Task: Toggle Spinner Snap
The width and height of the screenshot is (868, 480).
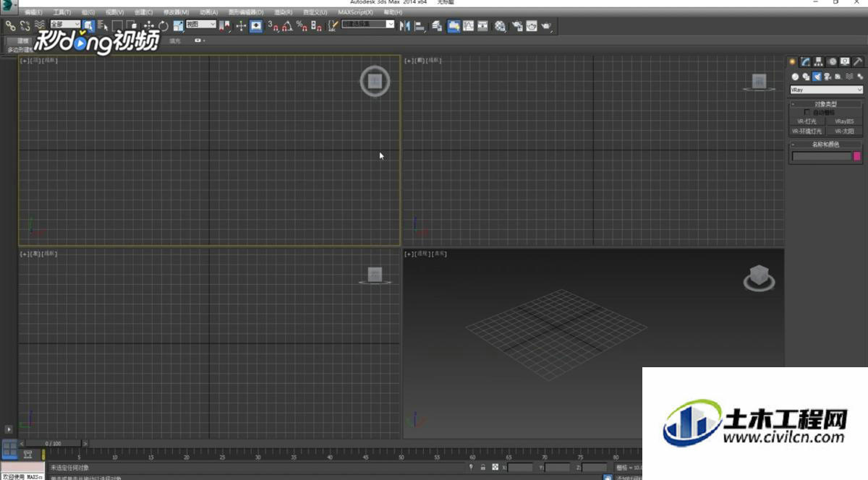Action: pos(316,26)
